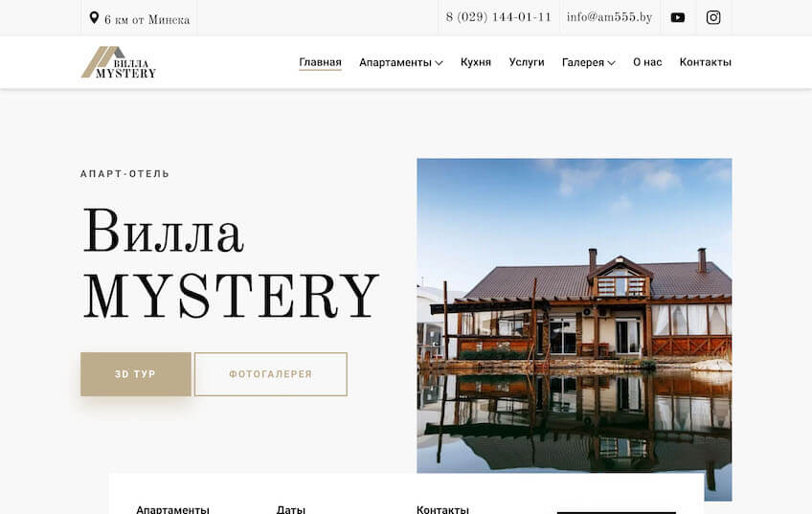Image resolution: width=812 pixels, height=514 pixels.
Task: Launch the 3D ТУР button
Action: [135, 374]
